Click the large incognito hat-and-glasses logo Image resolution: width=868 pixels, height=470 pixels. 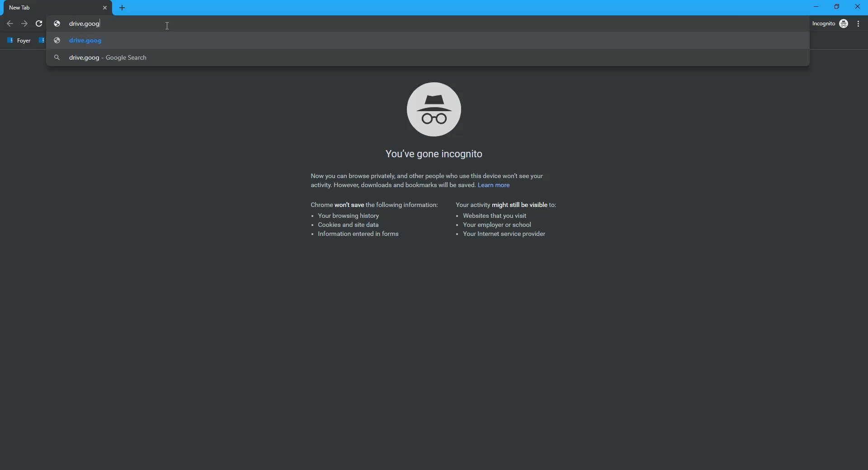click(434, 109)
